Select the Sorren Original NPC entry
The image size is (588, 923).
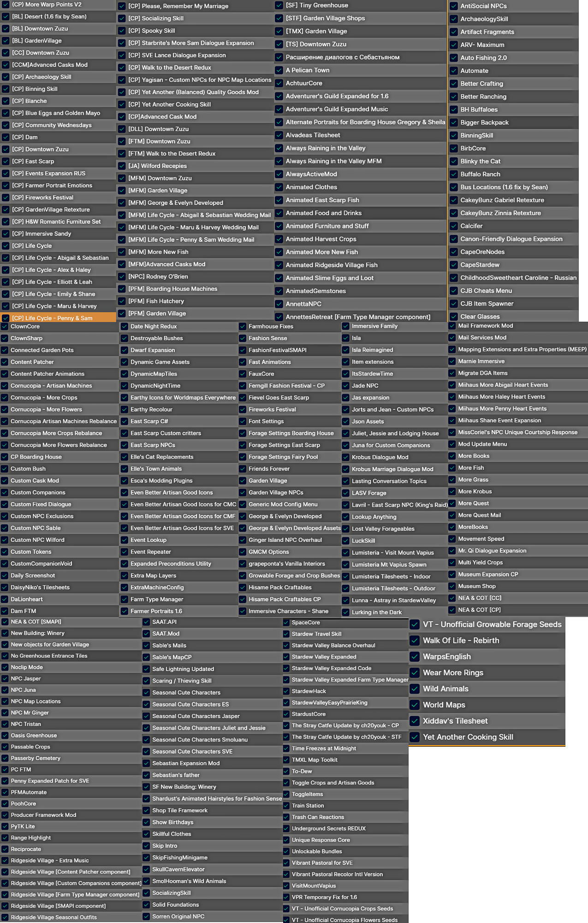pos(212,917)
